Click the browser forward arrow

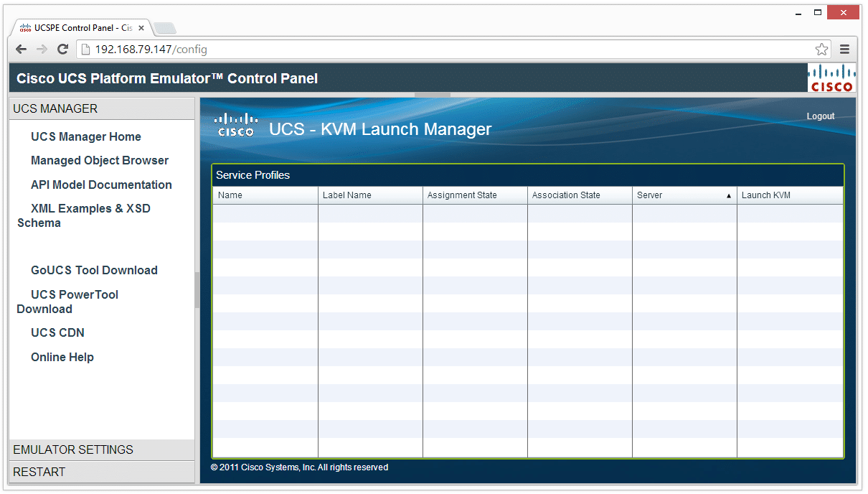(x=42, y=50)
